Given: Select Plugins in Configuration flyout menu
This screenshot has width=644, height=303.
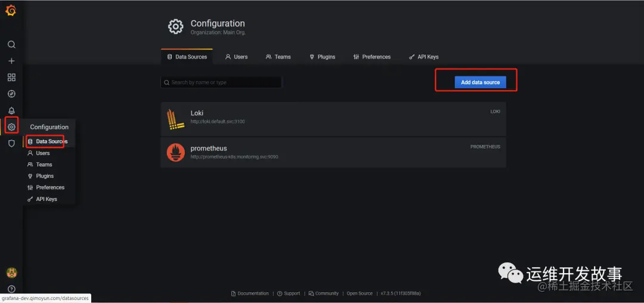Looking at the screenshot, I should (x=41, y=176).
